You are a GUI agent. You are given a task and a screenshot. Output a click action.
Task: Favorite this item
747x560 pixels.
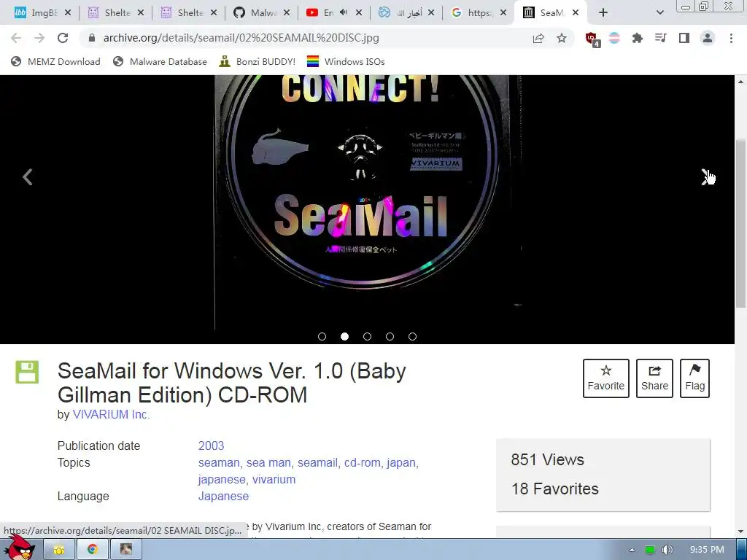[606, 378]
